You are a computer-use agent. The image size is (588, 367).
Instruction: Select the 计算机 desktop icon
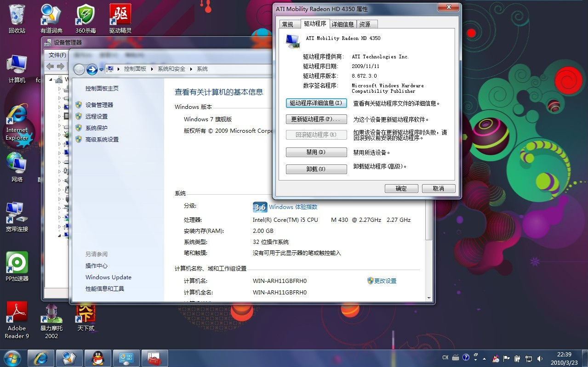tap(17, 69)
